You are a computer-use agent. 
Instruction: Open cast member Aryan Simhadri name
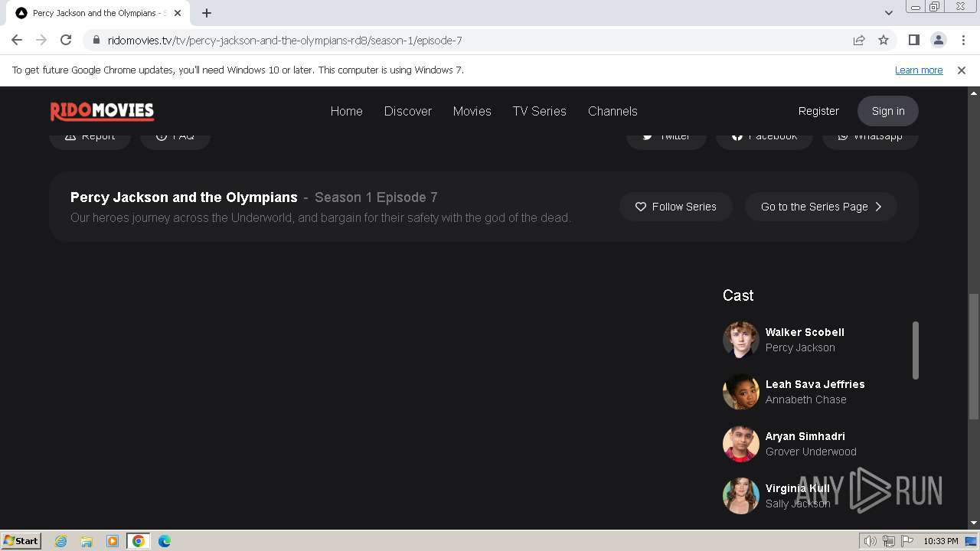pyautogui.click(x=805, y=436)
